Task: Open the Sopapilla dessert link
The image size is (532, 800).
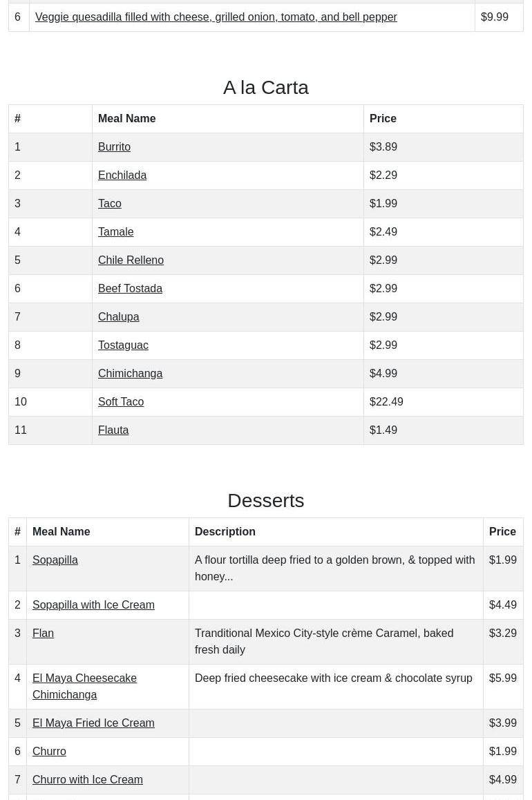Action: click(x=55, y=560)
